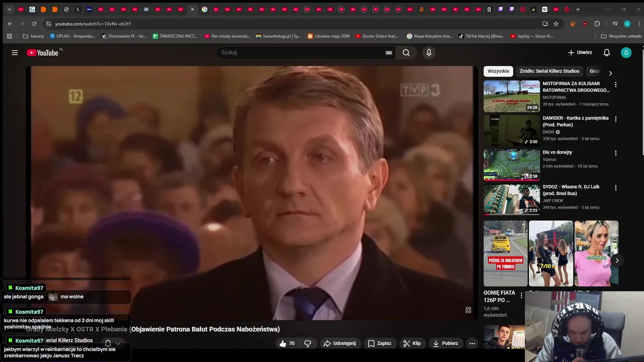
Task: Start voice search with microphone icon
Action: click(429, 53)
